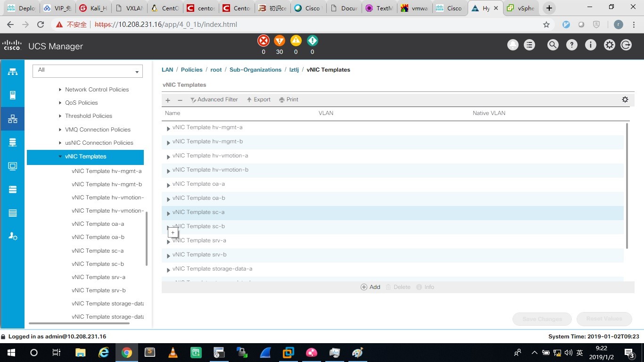Expand QoS Policies node
644x362 pixels.
tap(60, 103)
